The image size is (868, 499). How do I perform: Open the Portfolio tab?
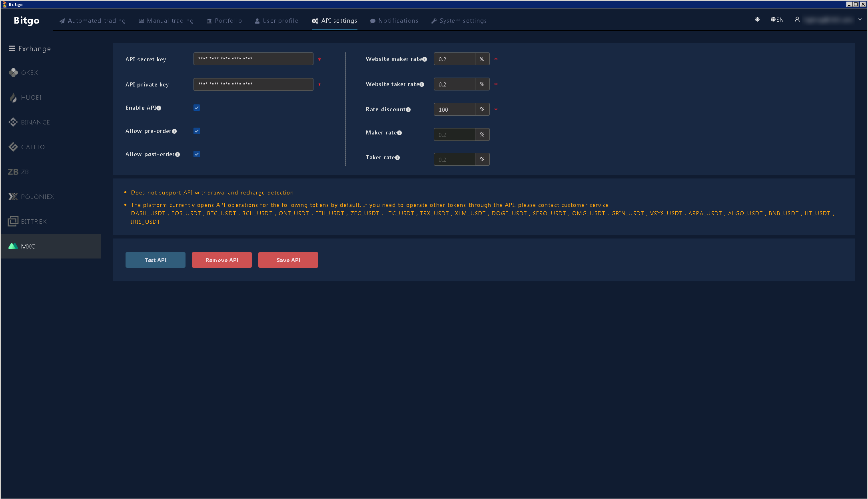(x=224, y=21)
